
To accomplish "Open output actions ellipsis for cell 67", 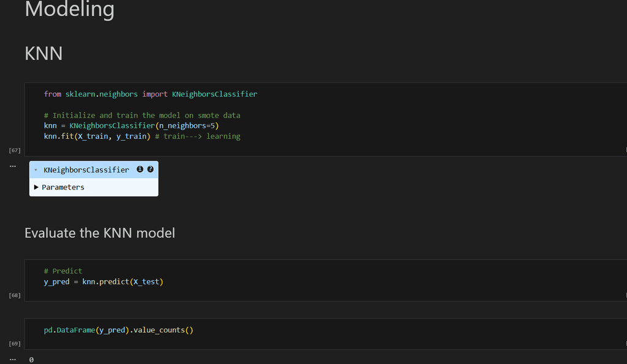I will (12, 166).
